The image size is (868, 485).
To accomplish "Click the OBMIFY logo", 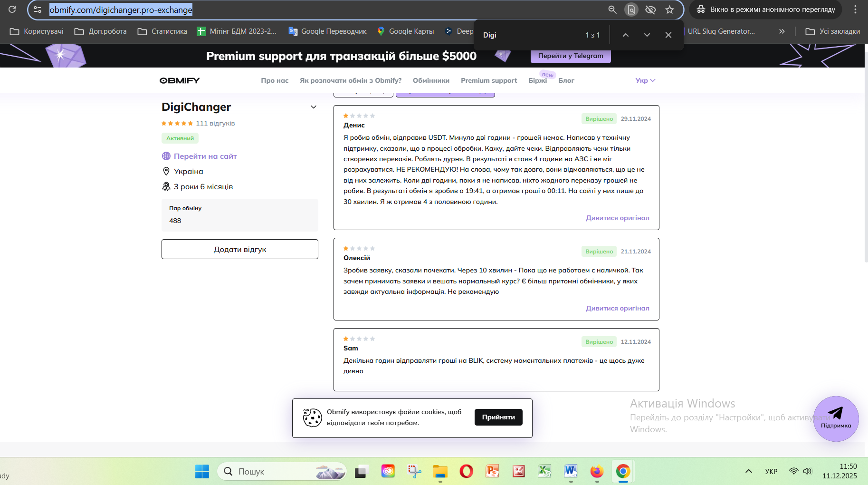I will (x=180, y=81).
